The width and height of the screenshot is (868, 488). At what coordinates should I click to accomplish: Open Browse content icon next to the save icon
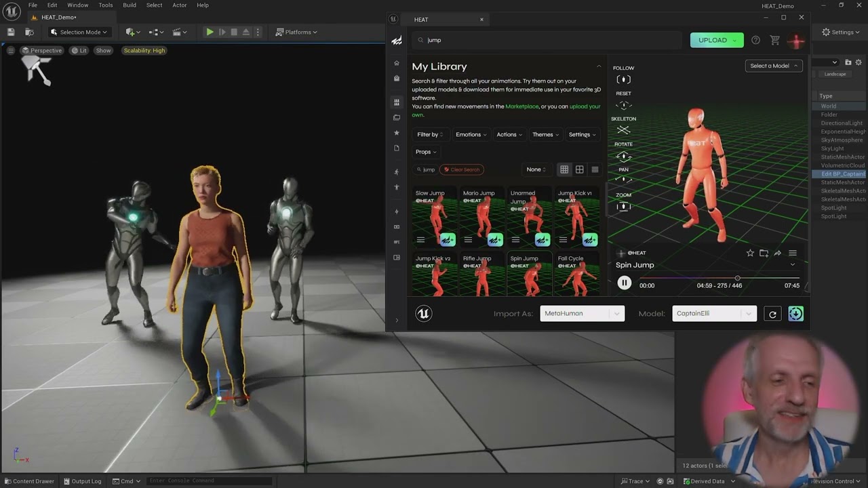click(29, 32)
